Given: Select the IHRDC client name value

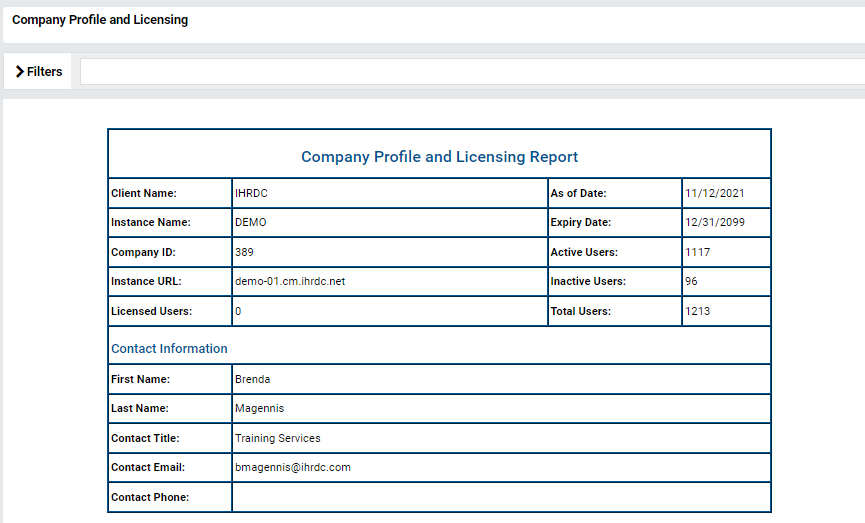Looking at the screenshot, I should coord(251,193).
